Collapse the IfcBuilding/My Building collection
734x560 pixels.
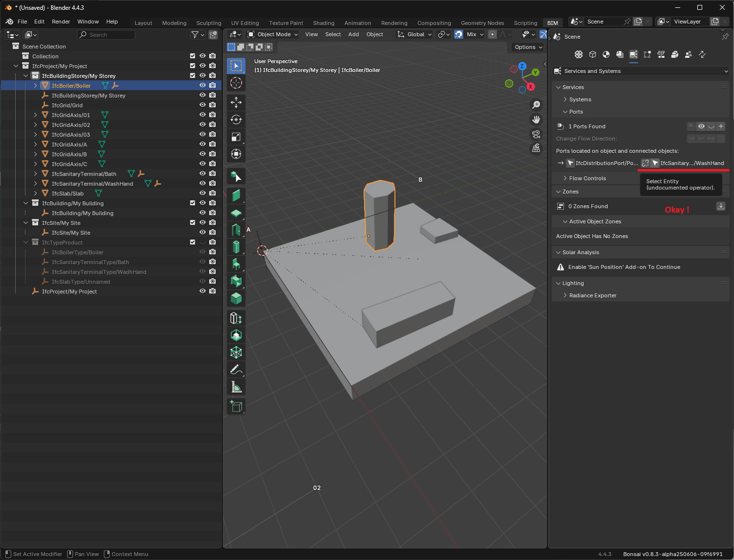[x=25, y=203]
